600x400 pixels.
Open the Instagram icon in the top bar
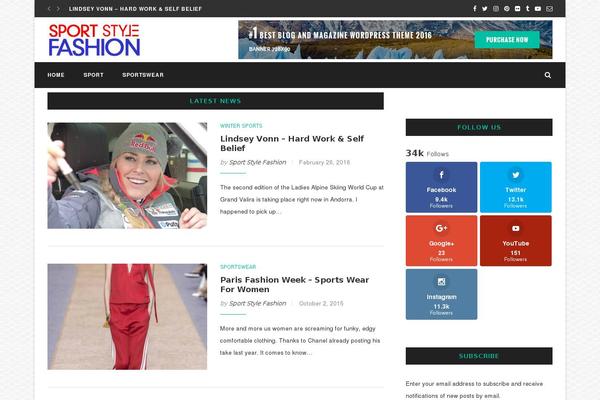(496, 8)
